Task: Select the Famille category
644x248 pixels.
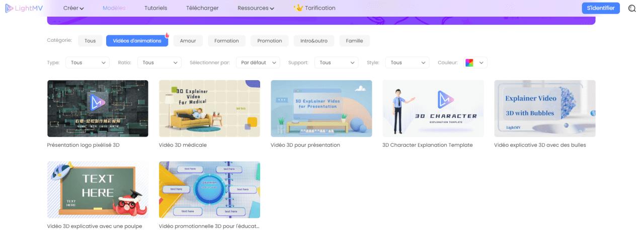Action: [x=355, y=41]
